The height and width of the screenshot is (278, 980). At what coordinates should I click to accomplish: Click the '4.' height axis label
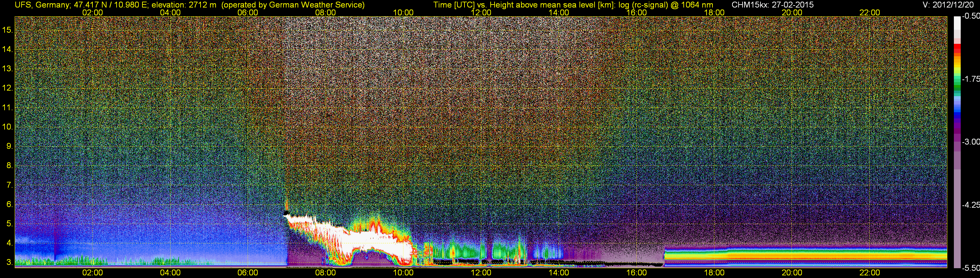(x=9, y=243)
